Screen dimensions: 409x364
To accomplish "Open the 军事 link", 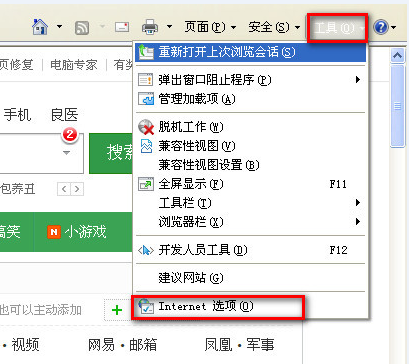I will [x=260, y=345].
